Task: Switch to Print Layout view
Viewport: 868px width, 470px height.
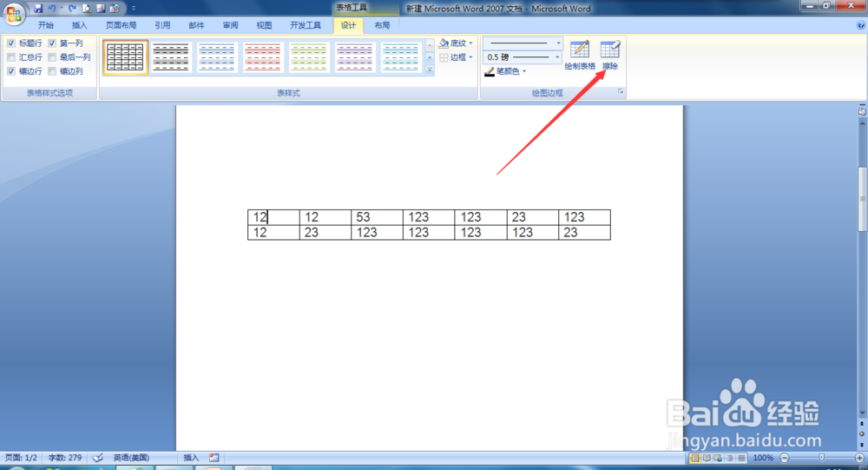Action: [694, 458]
